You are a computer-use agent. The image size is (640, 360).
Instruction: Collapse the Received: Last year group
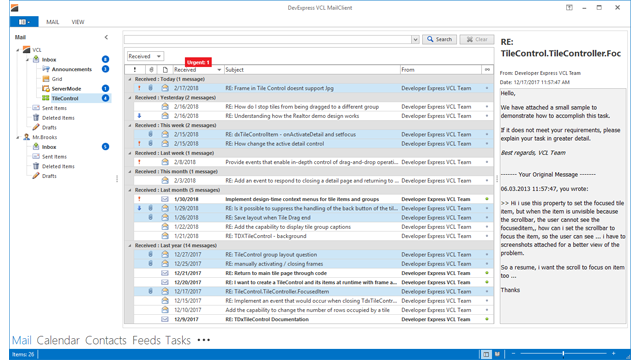[130, 246]
